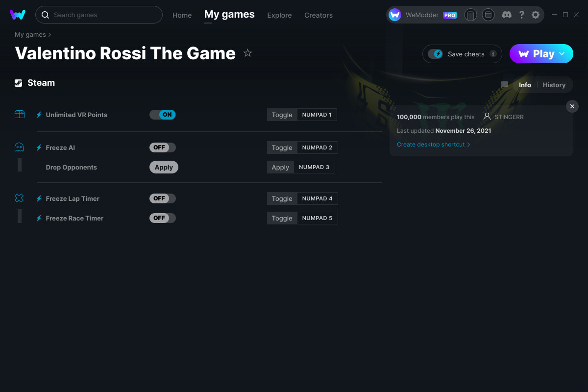The image size is (588, 392).
Task: Click the Steam platform icon
Action: coord(19,83)
